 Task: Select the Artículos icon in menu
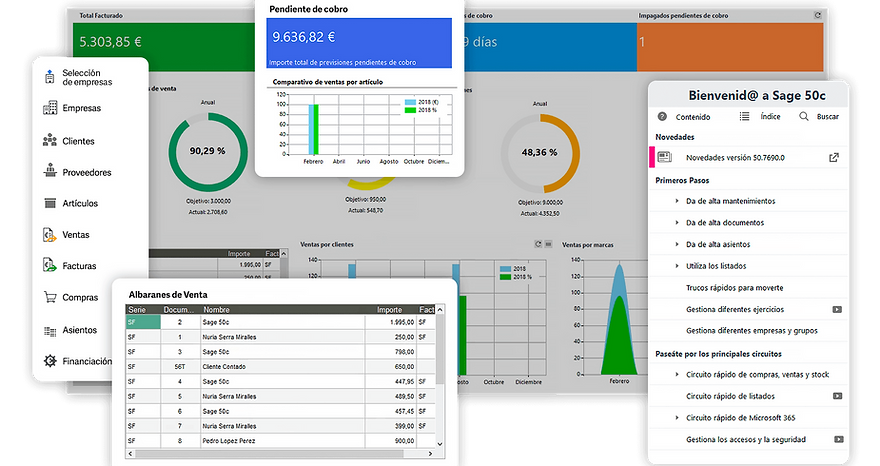coord(50,203)
